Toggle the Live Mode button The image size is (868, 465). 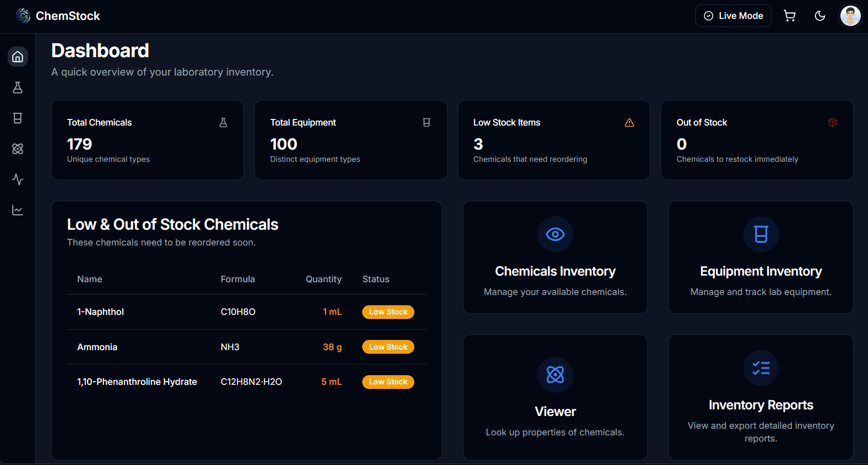click(x=733, y=16)
